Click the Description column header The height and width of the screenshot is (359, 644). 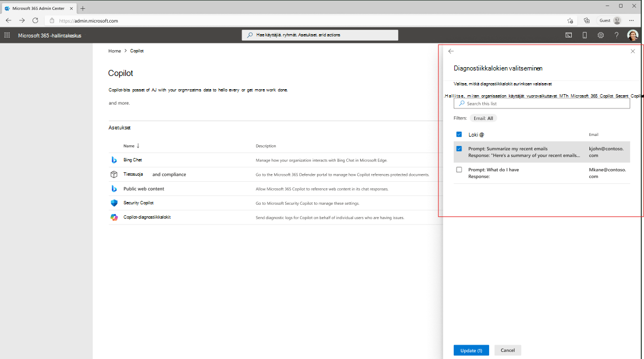tap(266, 146)
